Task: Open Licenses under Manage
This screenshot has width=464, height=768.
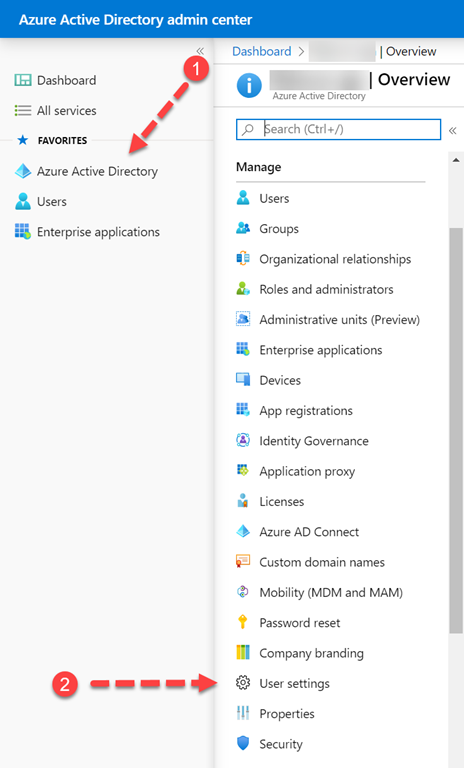Action: tap(282, 502)
